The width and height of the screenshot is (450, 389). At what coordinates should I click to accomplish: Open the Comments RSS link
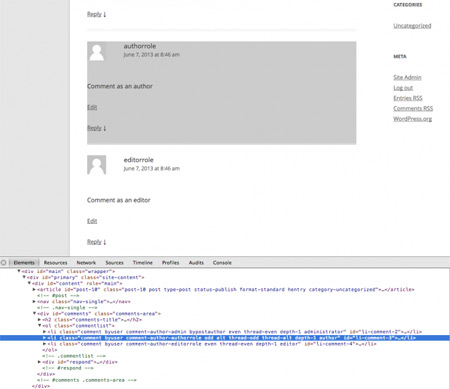[x=413, y=108]
